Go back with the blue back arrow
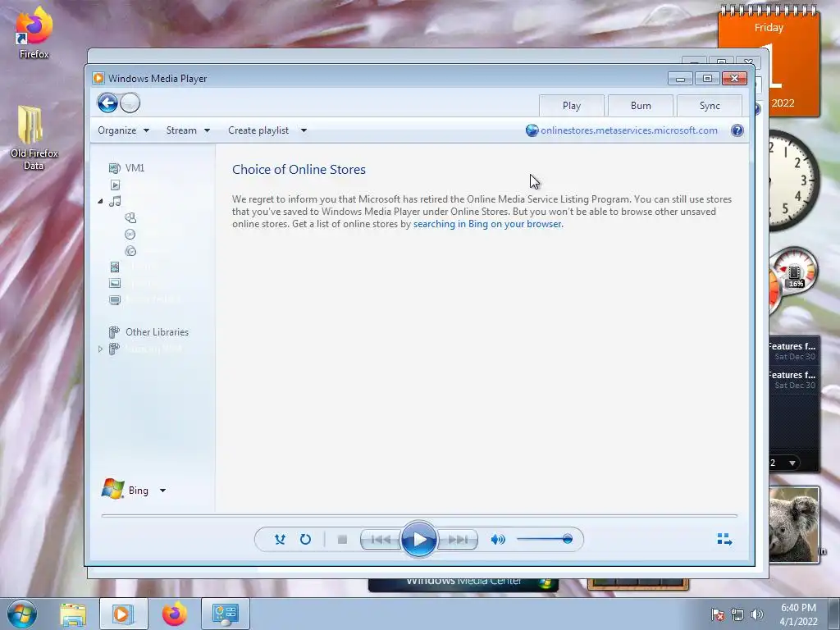Screen dimensions: 840x630 pyautogui.click(x=107, y=103)
